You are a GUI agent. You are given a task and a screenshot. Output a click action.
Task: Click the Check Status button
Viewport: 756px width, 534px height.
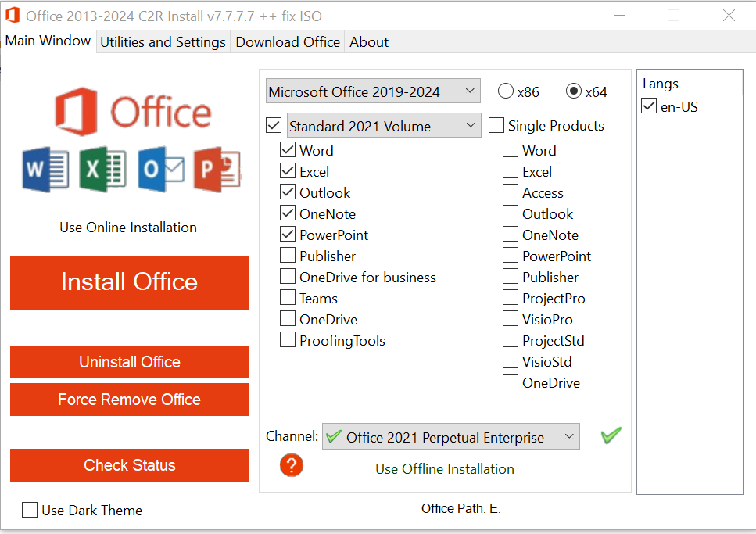pos(130,465)
